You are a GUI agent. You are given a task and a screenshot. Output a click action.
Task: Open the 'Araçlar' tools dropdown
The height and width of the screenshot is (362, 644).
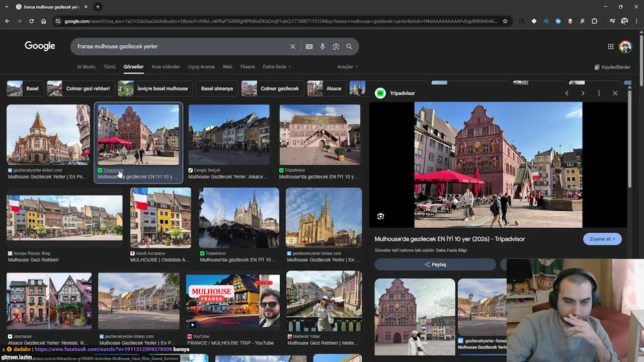click(x=347, y=67)
